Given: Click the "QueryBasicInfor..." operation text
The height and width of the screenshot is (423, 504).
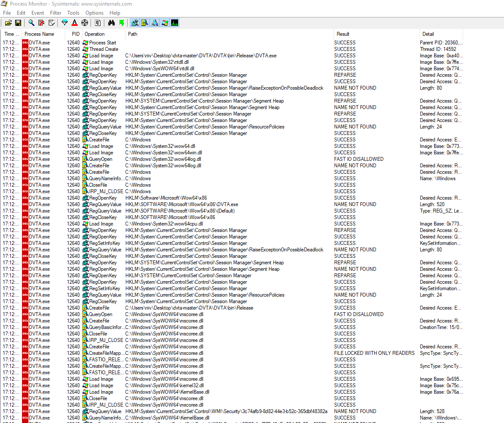Looking at the screenshot, I should coord(106,327).
